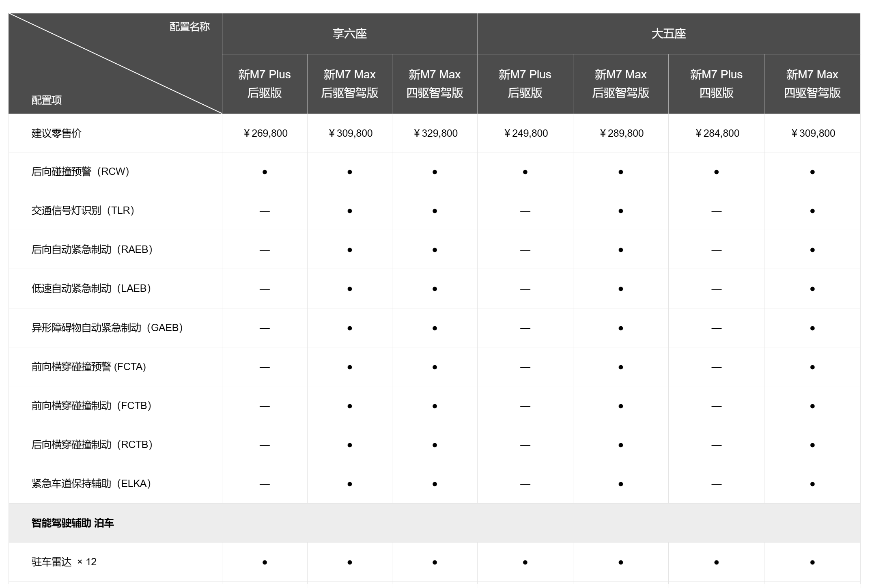Click 新M7 Max 四驱智驾版 header under 大五座
872x588 pixels.
pyautogui.click(x=812, y=84)
